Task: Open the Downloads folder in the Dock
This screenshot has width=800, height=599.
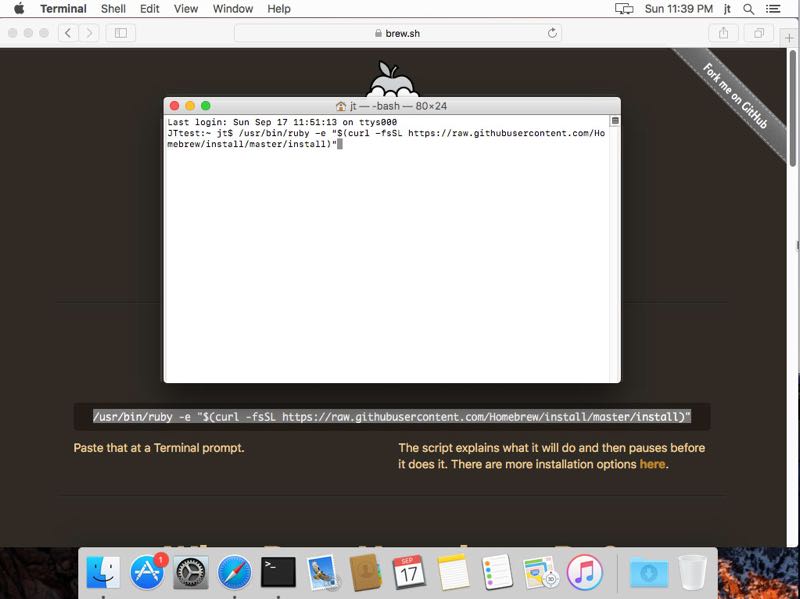Action: click(649, 572)
